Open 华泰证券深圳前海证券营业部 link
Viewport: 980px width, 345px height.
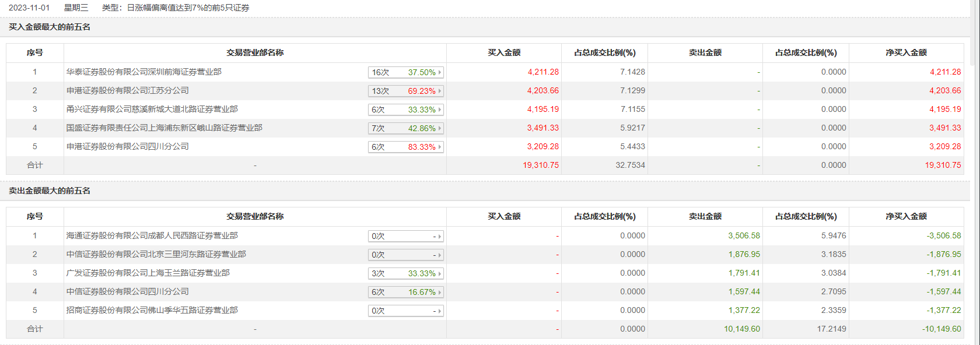point(143,72)
